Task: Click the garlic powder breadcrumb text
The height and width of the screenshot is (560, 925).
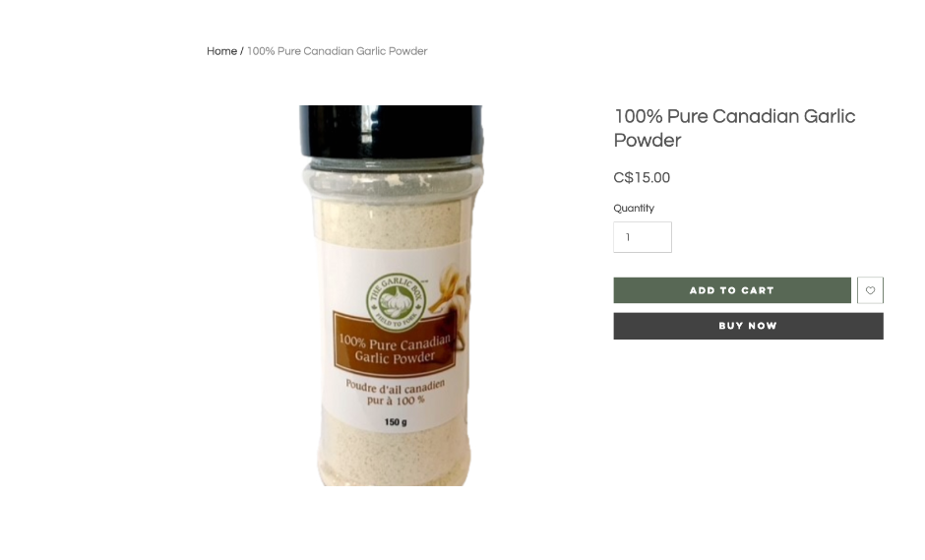Action: point(337,51)
